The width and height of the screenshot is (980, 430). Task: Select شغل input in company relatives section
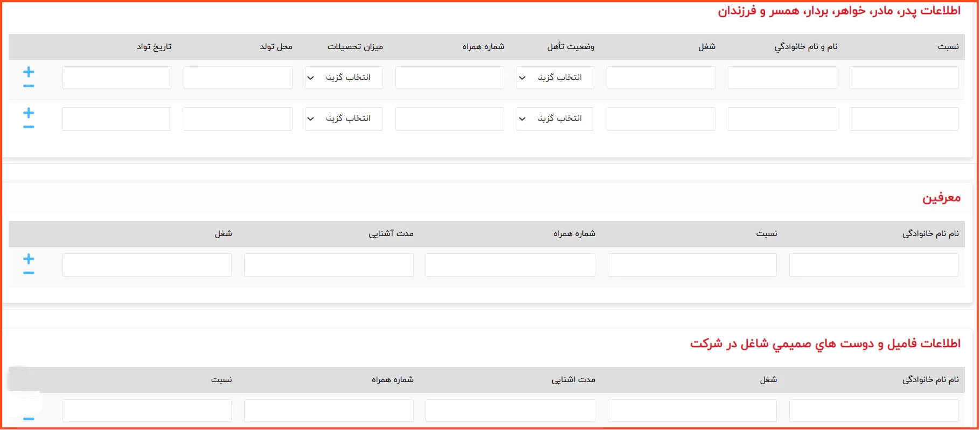[x=692, y=411]
